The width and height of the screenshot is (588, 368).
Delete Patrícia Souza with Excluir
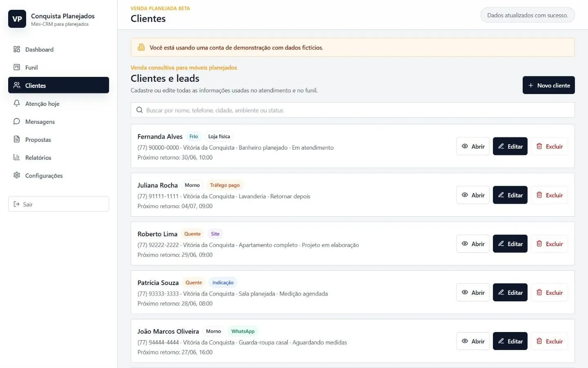[549, 292]
